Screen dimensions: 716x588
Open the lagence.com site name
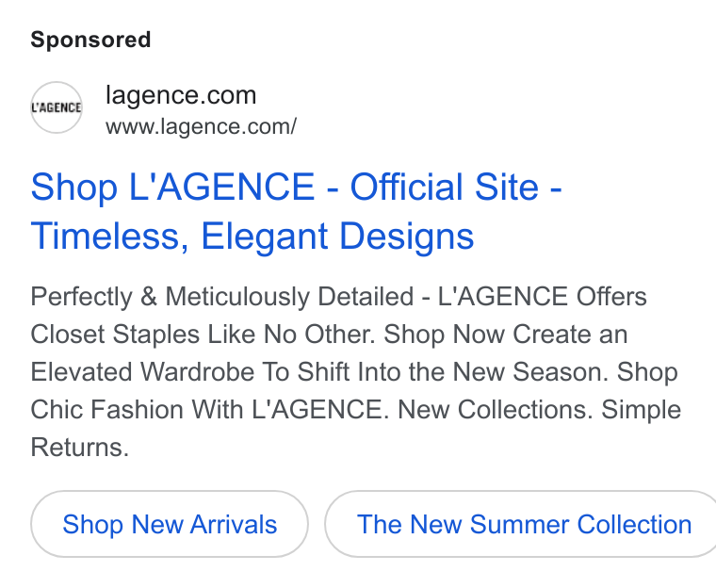tap(181, 95)
